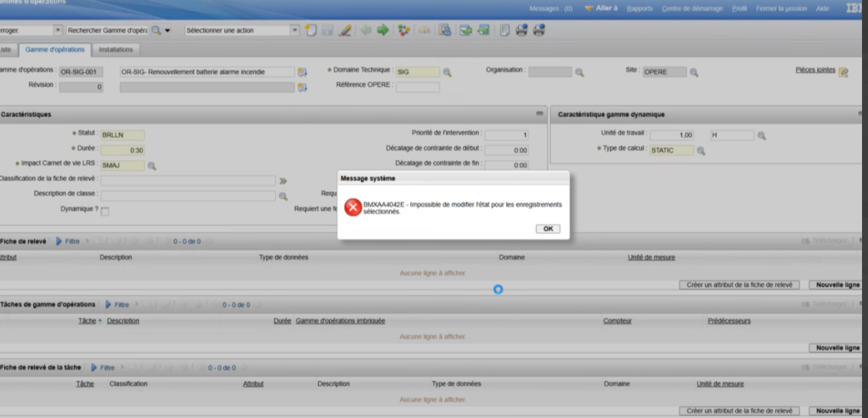The height and width of the screenshot is (418, 868).
Task: Click the Save floppy disk toolbar icon
Action: click(x=327, y=31)
